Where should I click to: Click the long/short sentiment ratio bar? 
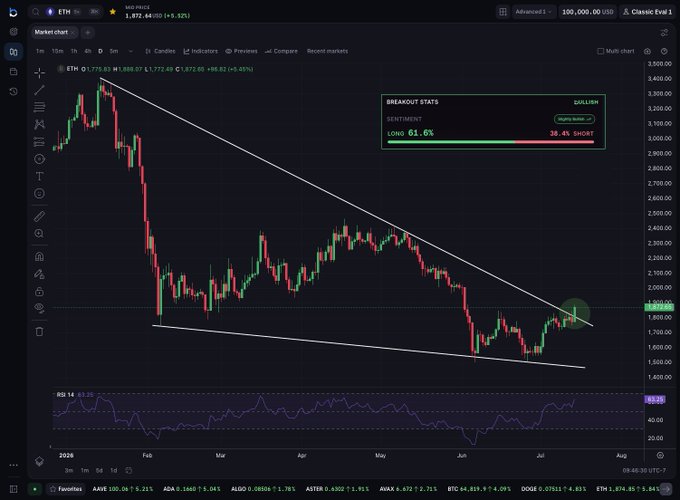point(490,142)
